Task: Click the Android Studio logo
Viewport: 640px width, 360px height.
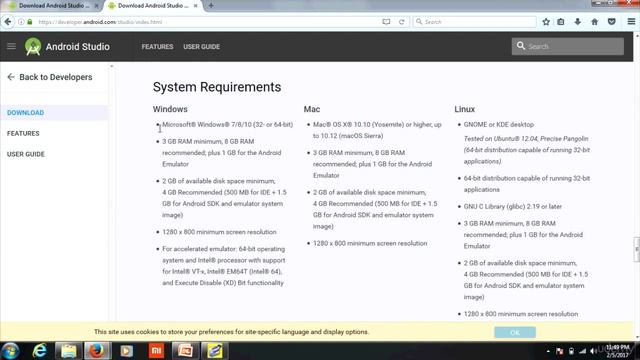Action: tap(33, 47)
